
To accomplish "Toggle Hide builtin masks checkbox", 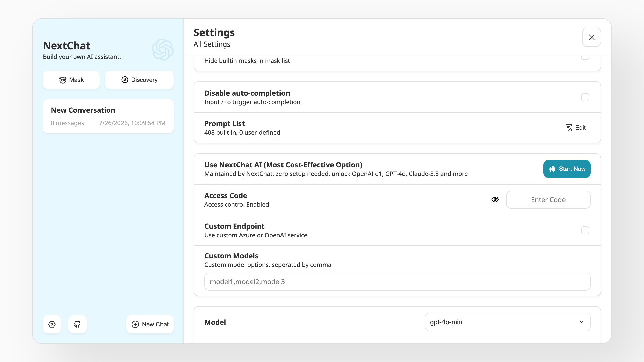I will coord(585,58).
